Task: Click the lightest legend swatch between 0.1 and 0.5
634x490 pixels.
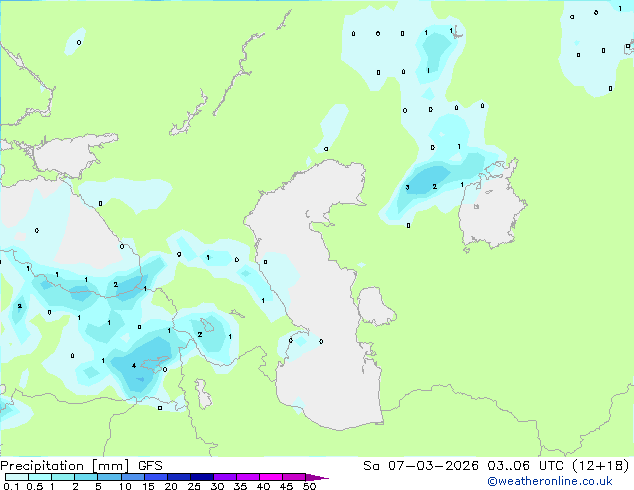Action: coord(17,477)
